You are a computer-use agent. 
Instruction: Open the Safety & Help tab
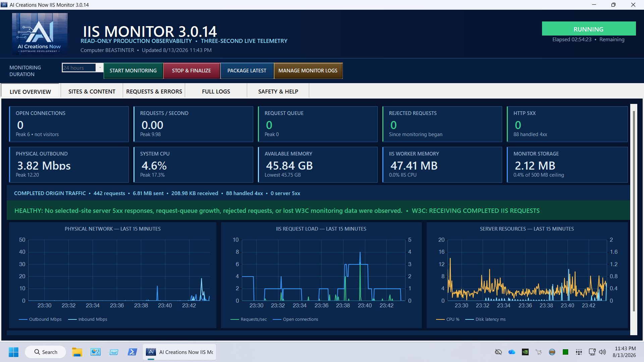tap(278, 91)
